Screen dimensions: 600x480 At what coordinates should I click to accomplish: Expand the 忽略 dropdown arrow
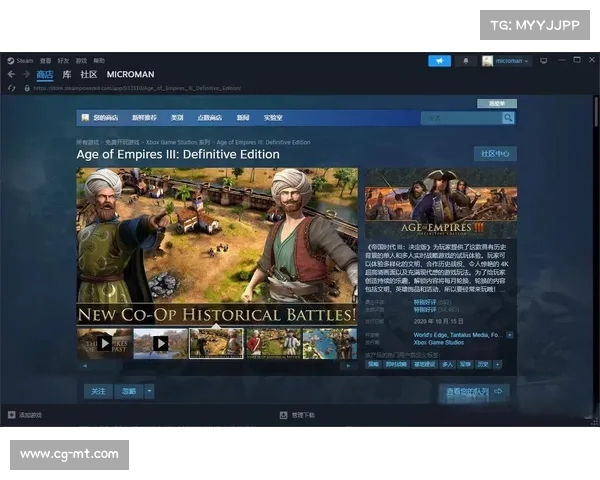(149, 391)
